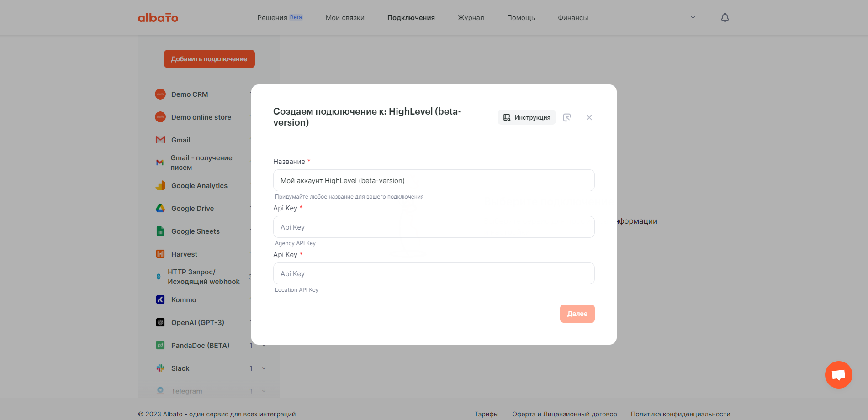Open the Подключения section
The width and height of the screenshot is (868, 420).
click(411, 18)
